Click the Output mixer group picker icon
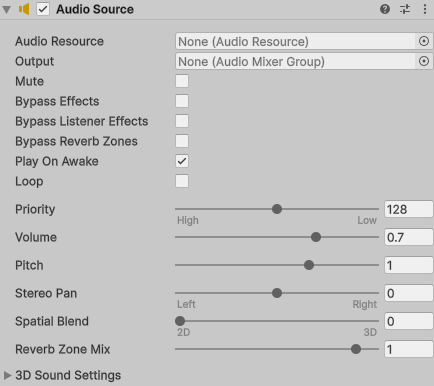 [x=424, y=61]
